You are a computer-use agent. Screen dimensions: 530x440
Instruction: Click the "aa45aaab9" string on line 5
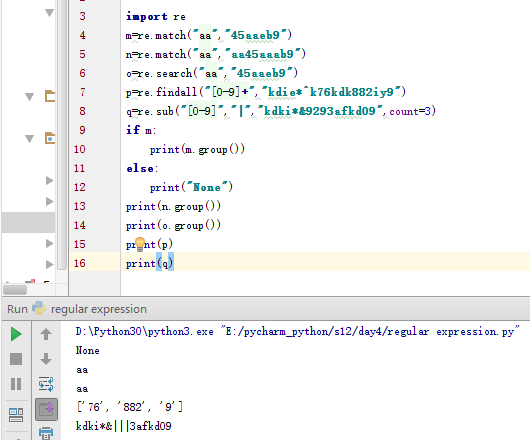click(263, 54)
